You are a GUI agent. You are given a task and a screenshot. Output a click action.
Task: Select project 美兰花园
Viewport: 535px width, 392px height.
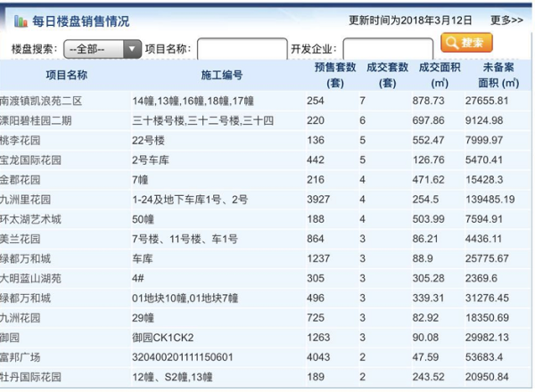pyautogui.click(x=21, y=239)
